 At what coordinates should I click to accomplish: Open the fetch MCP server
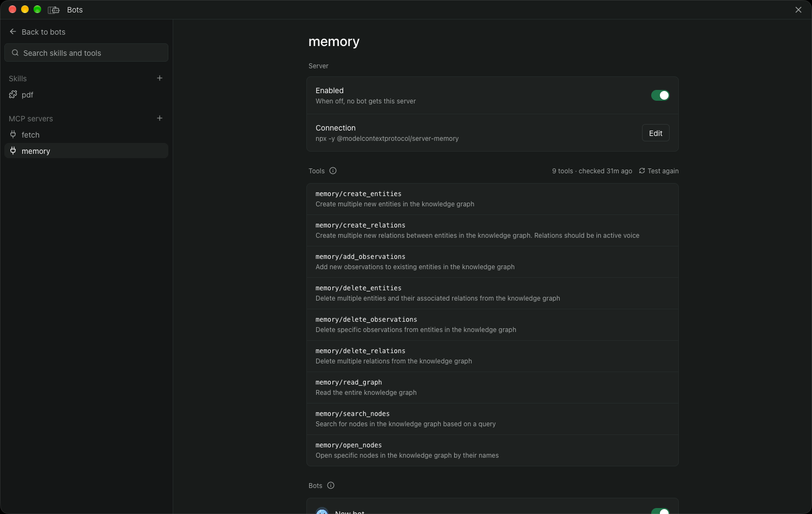87,134
